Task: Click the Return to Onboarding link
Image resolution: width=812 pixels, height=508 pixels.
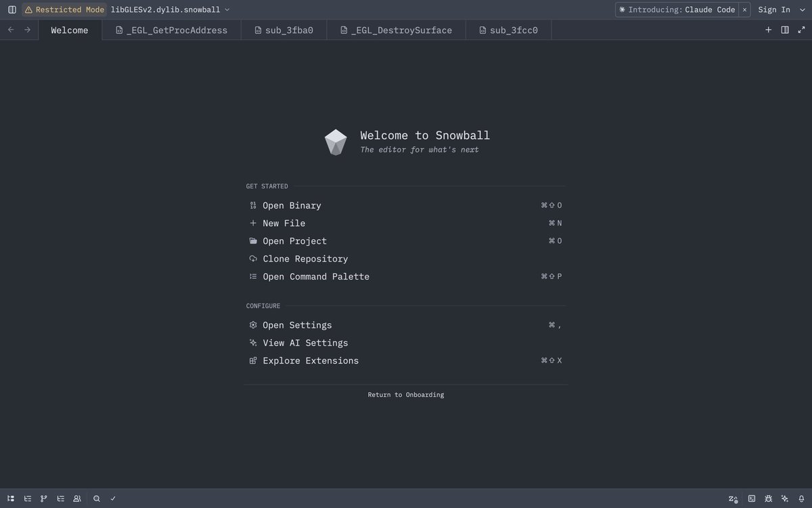Action: (x=406, y=394)
